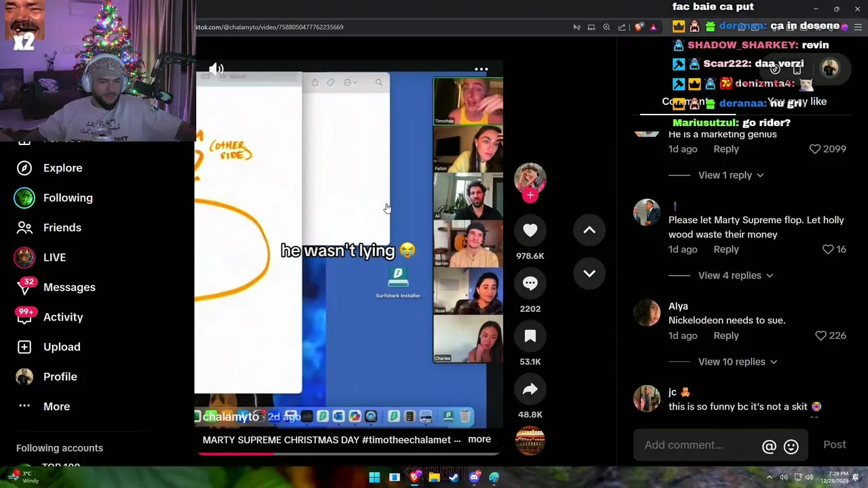This screenshot has width=868, height=488.
Task: Reply to the marketing genius comment
Action: [x=726, y=149]
